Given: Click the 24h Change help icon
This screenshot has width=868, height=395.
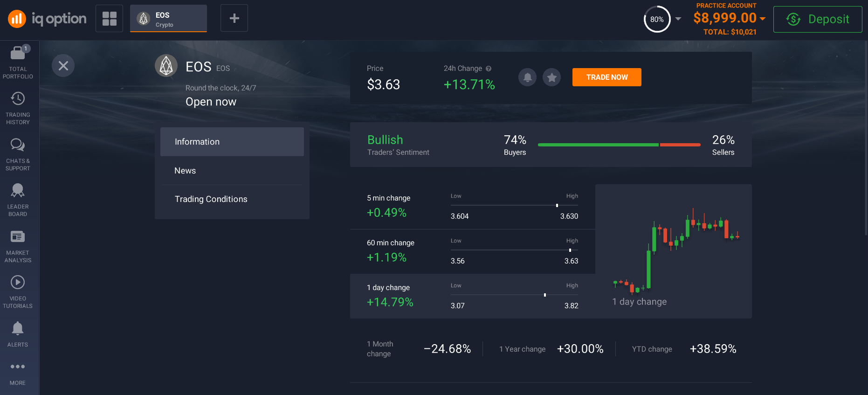Looking at the screenshot, I should [489, 69].
